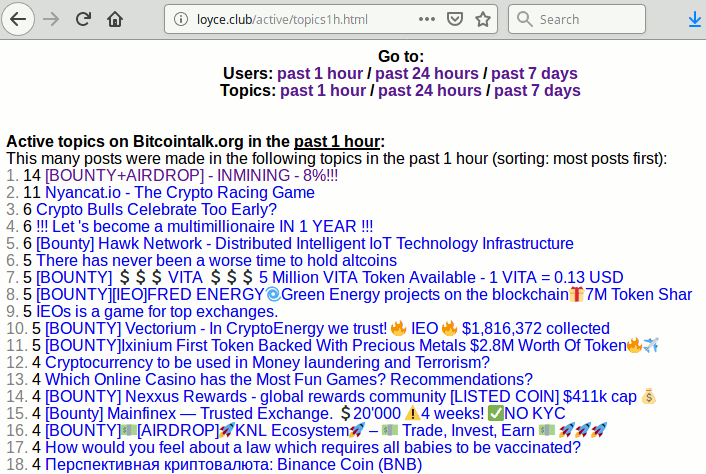
Task: Open the babies vaccinated law topic
Action: pyautogui.click(x=313, y=448)
